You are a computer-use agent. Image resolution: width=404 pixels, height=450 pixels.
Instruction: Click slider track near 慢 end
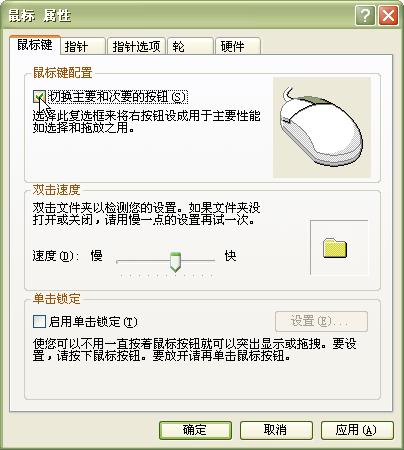pyautogui.click(x=125, y=261)
